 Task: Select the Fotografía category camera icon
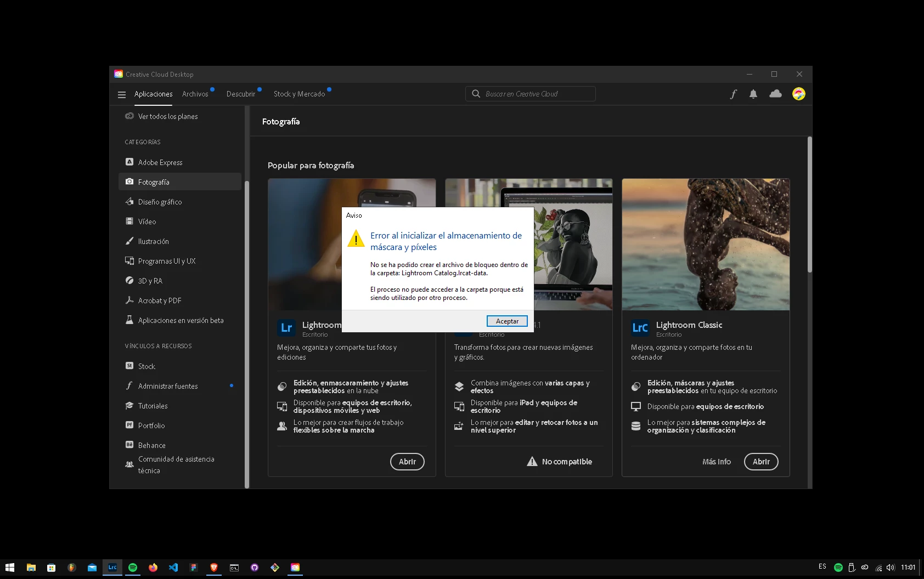(x=129, y=181)
